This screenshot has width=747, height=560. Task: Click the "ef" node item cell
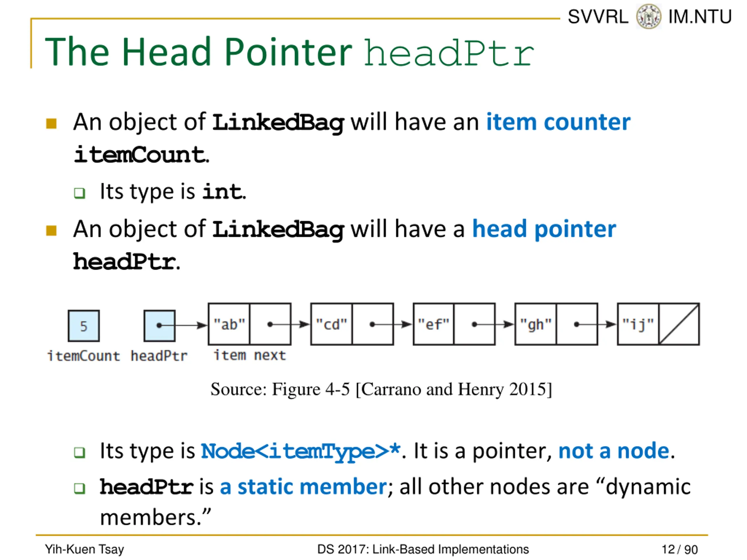[x=434, y=324]
